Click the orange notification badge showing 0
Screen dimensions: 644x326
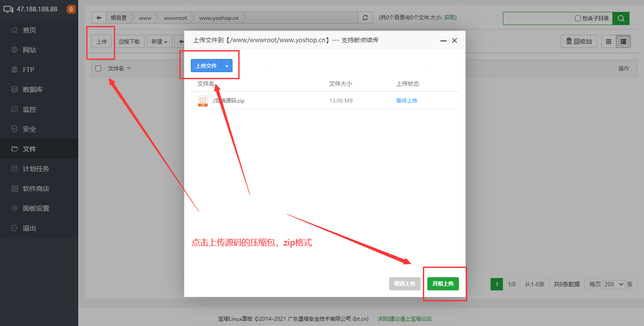pos(71,9)
